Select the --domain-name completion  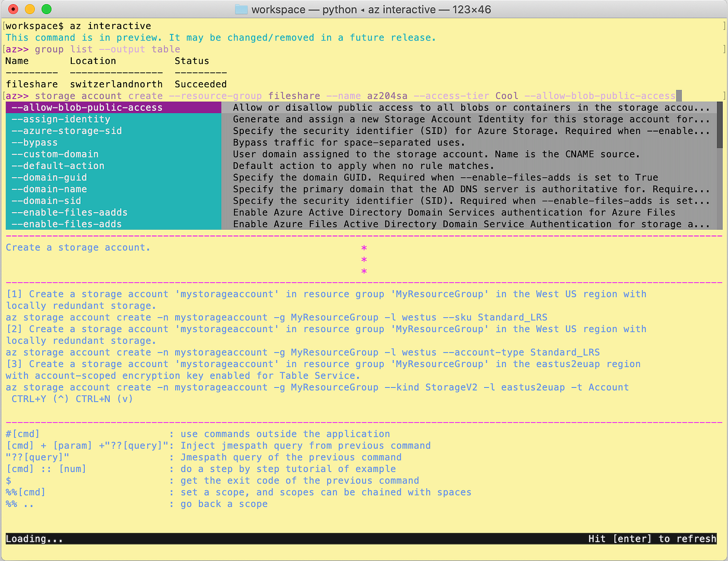coord(113,189)
